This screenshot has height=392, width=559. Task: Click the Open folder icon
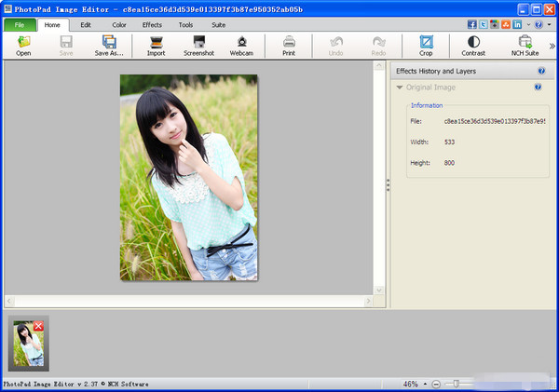[23, 43]
